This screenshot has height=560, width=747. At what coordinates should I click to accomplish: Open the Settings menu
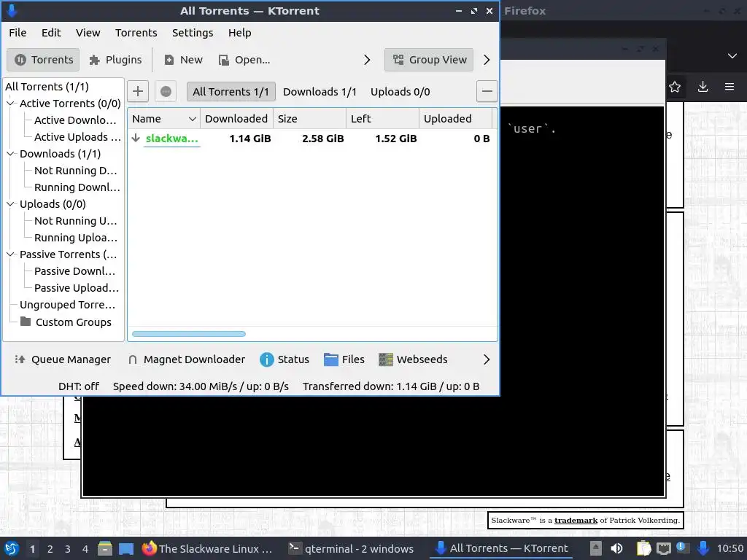coord(193,33)
